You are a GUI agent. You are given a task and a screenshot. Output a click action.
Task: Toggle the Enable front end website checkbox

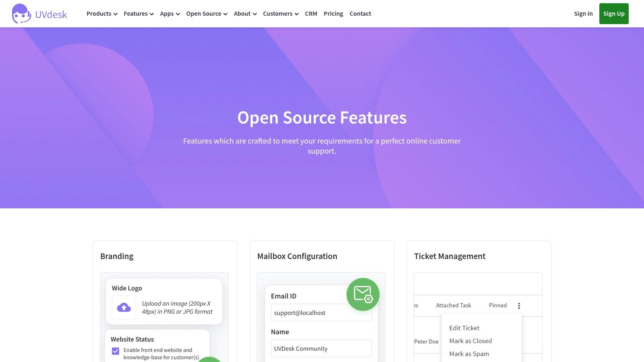[116, 351]
